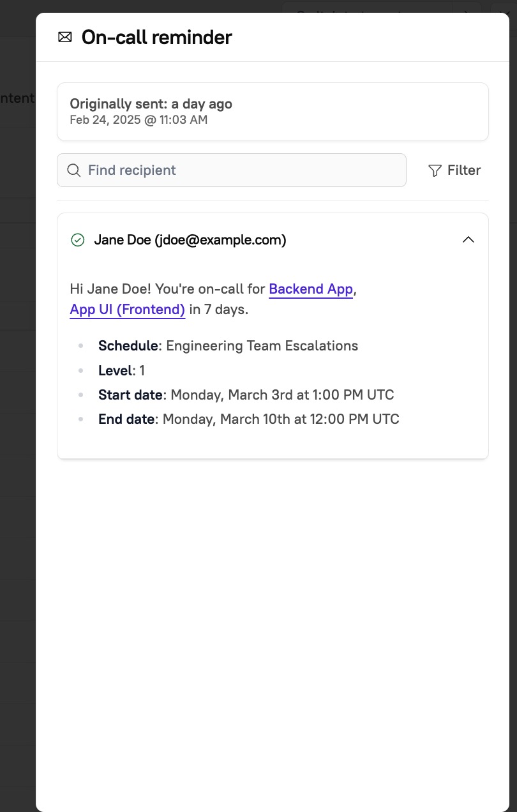Click Schedule: Engineering Team Escalations line
Image resolution: width=517 pixels, height=812 pixels.
coord(228,346)
